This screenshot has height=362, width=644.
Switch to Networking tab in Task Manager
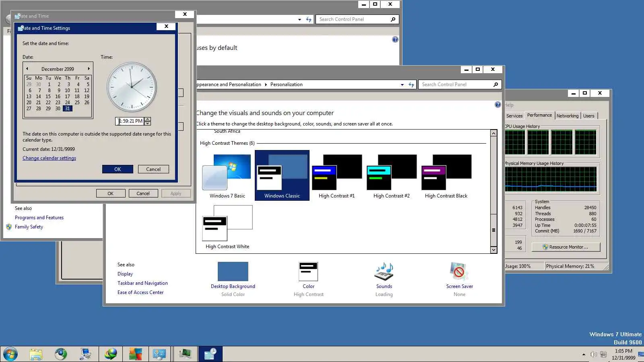pos(568,116)
